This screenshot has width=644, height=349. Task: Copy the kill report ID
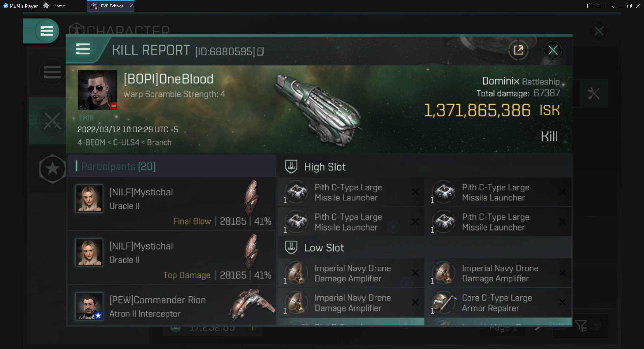point(260,51)
